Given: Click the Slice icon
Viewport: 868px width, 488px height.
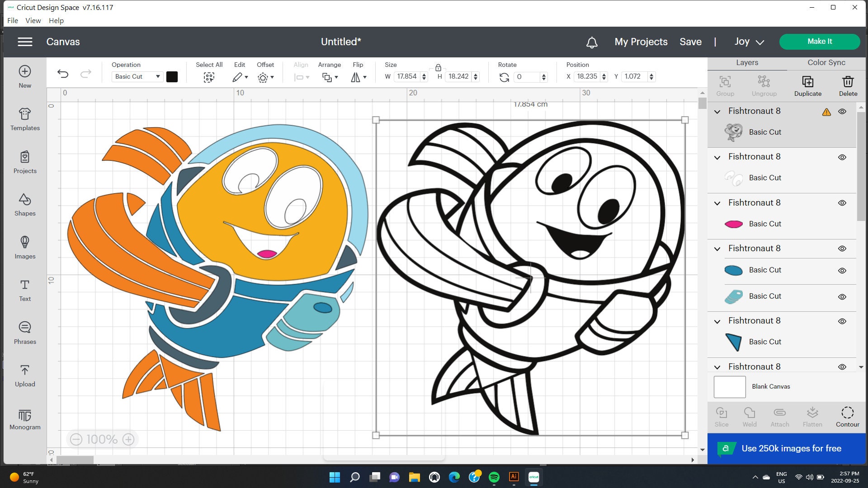Looking at the screenshot, I should pos(721,416).
